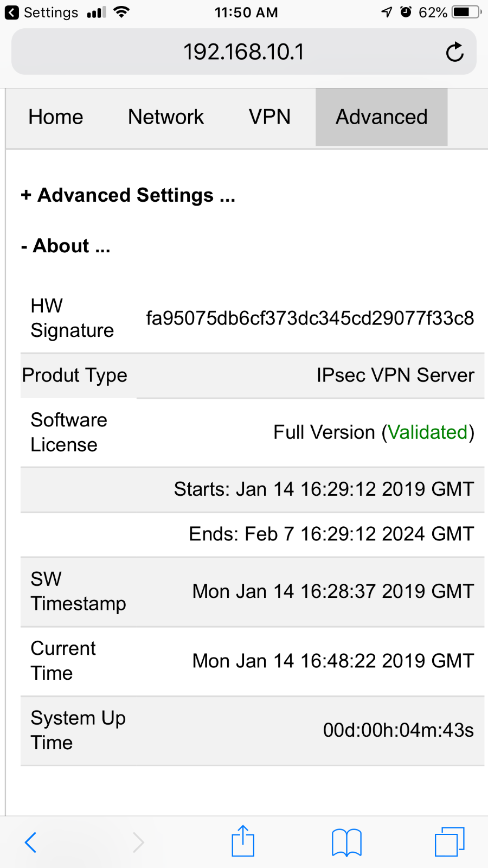Tap the 11:50 AM status bar clock

coord(246,12)
